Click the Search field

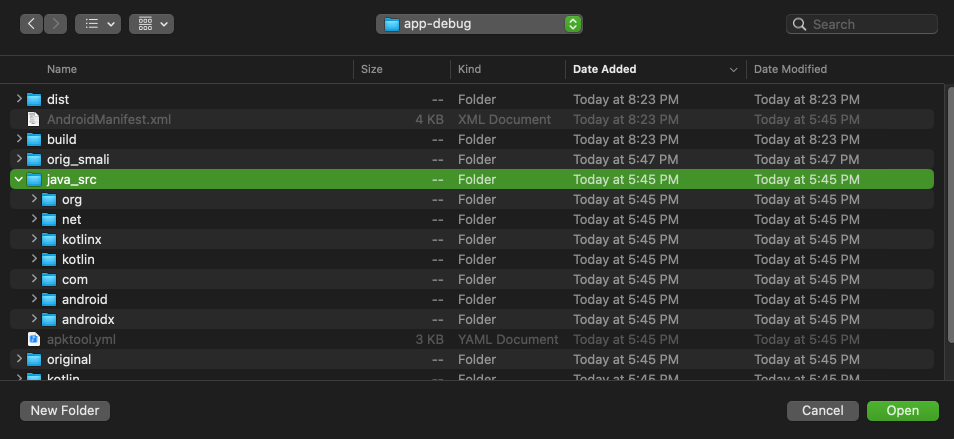(x=862, y=24)
